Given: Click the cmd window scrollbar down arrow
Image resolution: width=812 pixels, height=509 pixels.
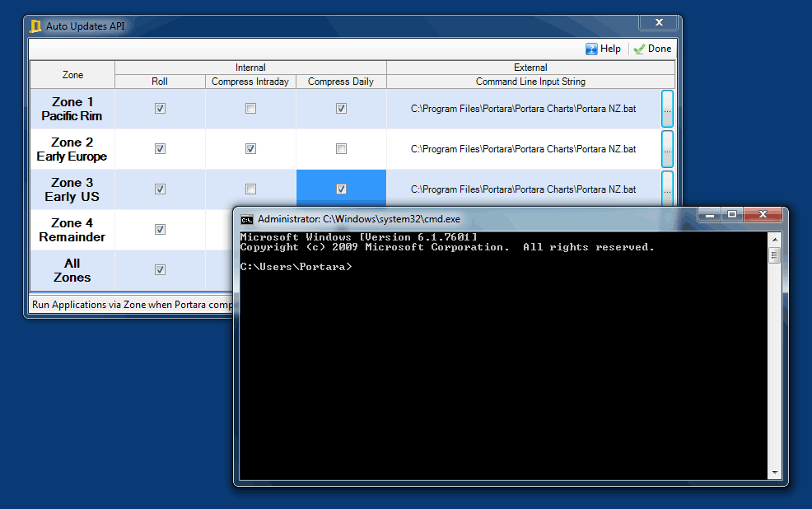Looking at the screenshot, I should [x=775, y=472].
